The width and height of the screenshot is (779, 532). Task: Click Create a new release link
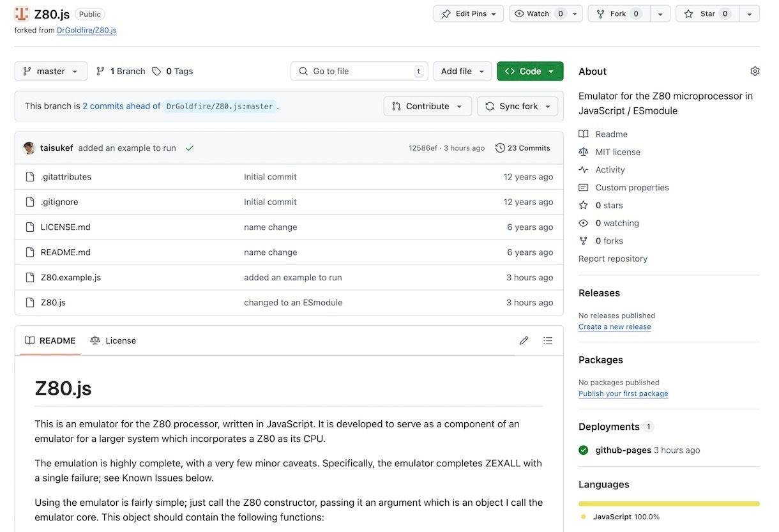[615, 326]
